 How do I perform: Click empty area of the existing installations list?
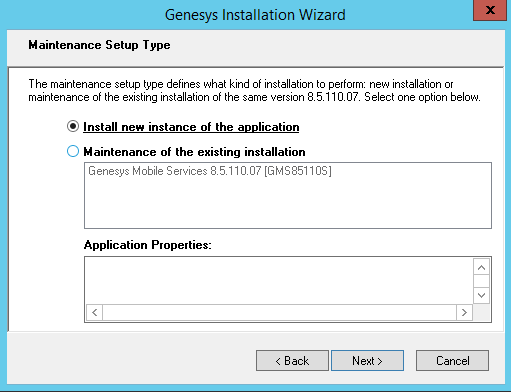(x=288, y=203)
